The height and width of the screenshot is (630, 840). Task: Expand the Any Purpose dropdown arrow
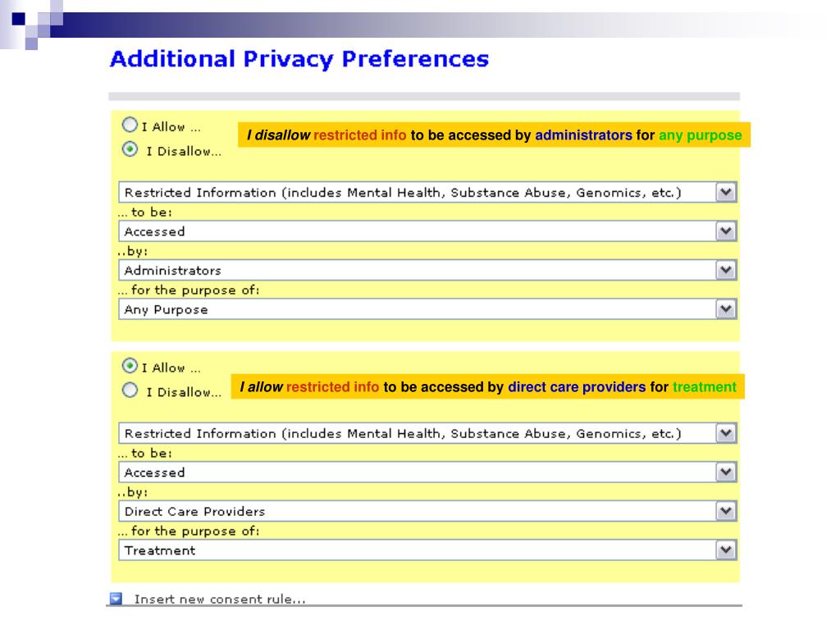click(x=726, y=309)
